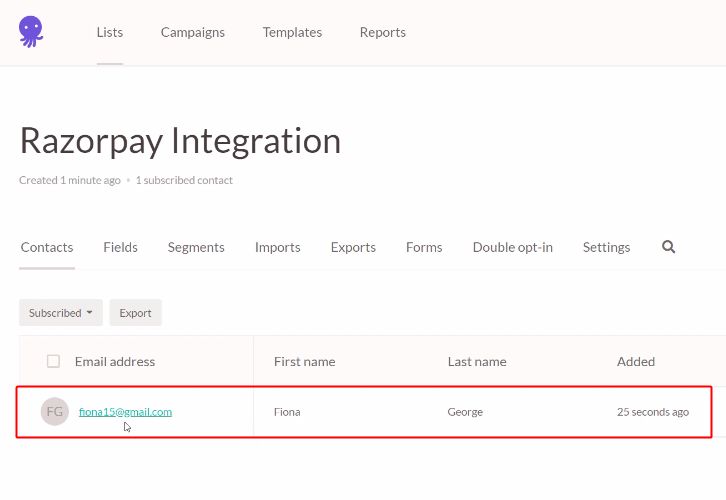Click the last name cell George
Screen dimensions: 726x500
pos(465,412)
